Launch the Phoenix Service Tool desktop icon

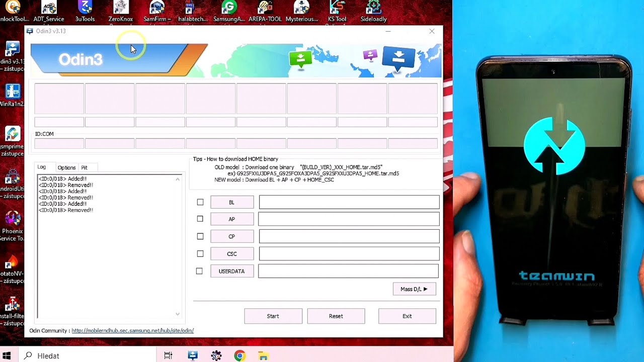12,226
